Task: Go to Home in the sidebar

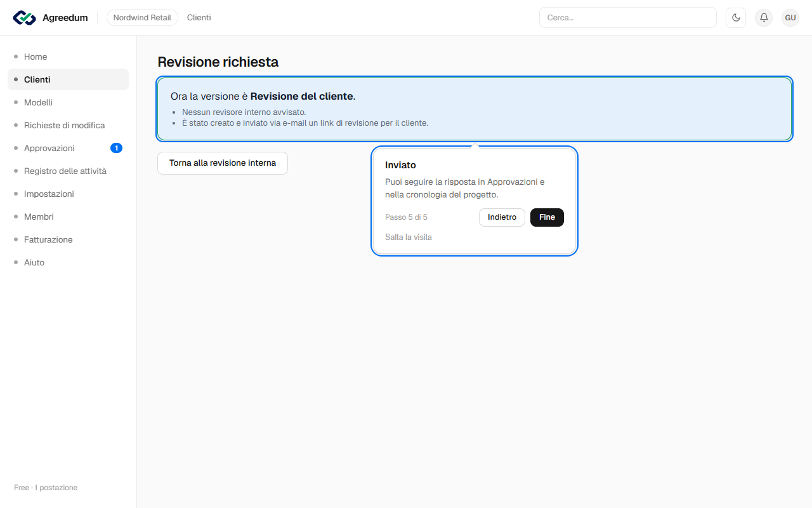Action: tap(68, 57)
